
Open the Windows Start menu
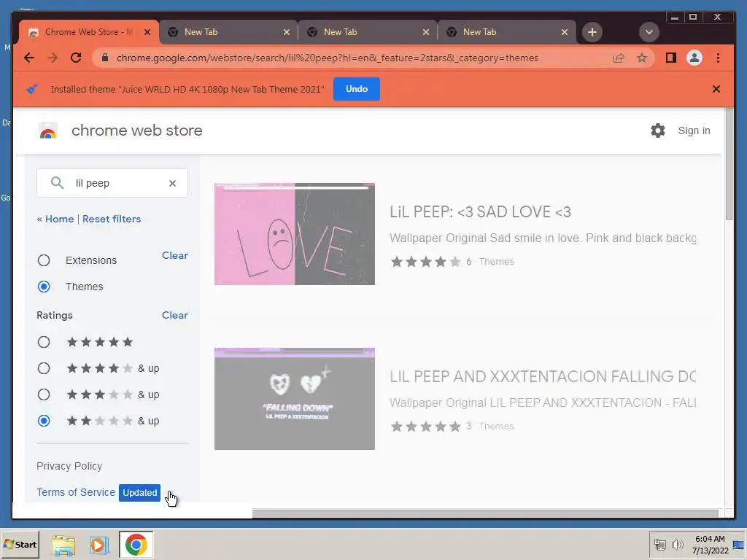(20, 544)
